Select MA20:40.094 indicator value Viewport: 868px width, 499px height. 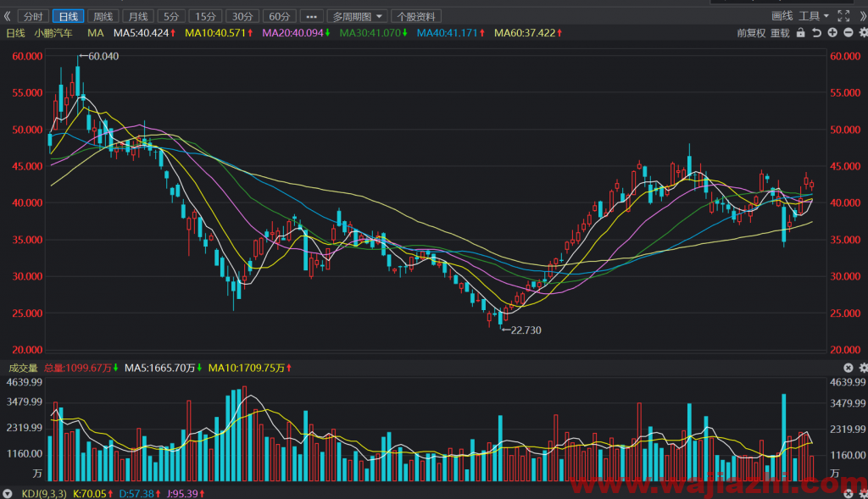296,33
